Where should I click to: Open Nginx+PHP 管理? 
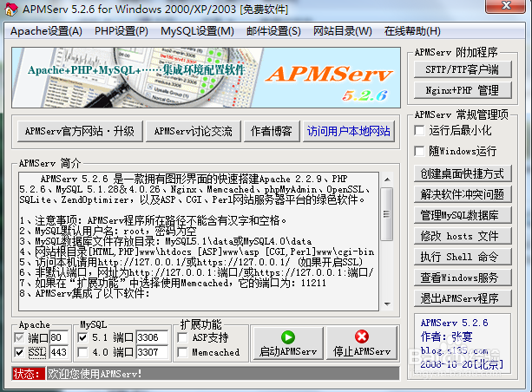tap(463, 90)
